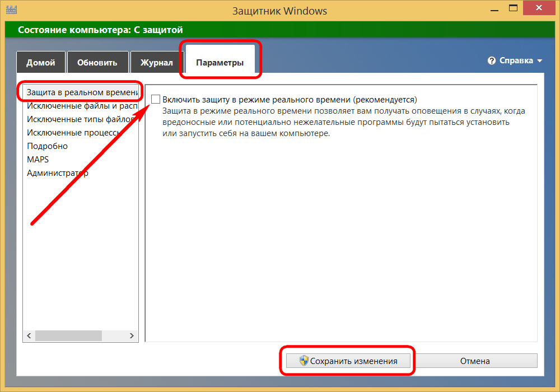Open the Справка help link

[516, 60]
